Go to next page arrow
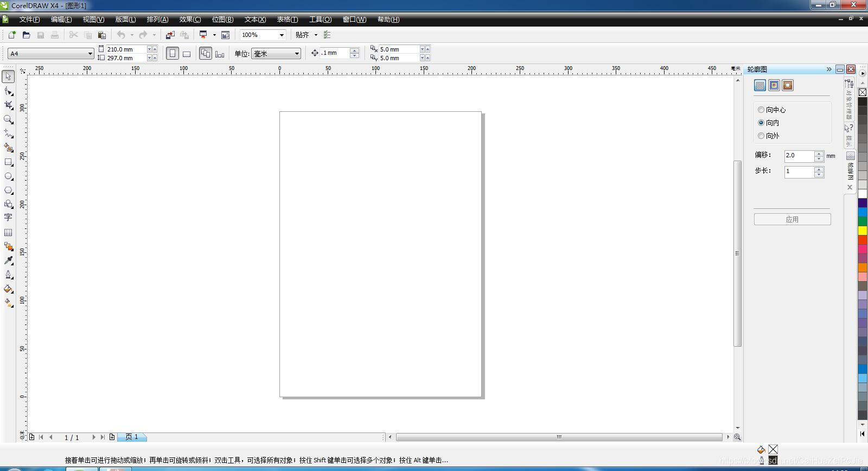The image size is (868, 471). (x=94, y=437)
